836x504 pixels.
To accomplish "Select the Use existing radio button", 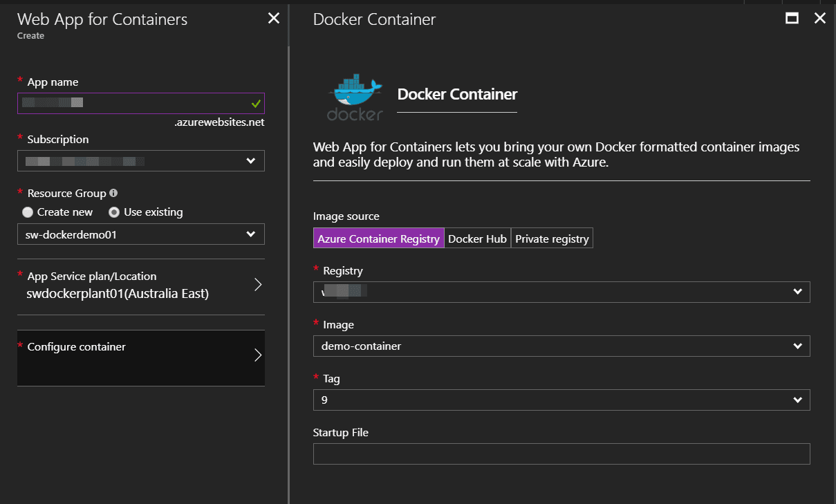I will pos(114,212).
